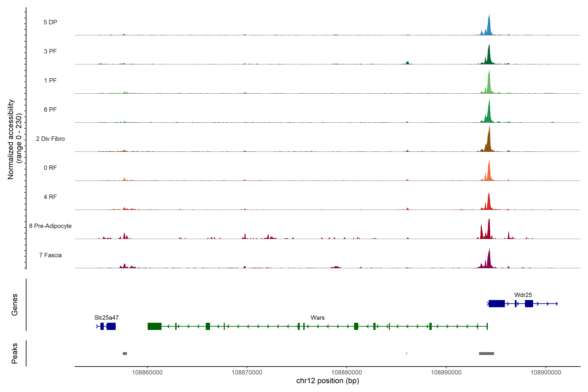Click the 7 Fascia track label
588x392 pixels.
tap(50, 255)
